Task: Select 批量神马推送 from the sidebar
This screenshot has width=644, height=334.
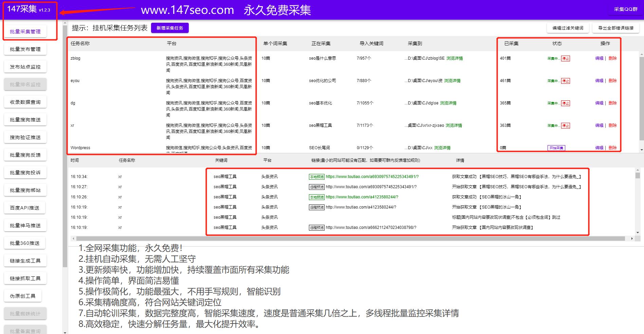Action: pos(25,225)
